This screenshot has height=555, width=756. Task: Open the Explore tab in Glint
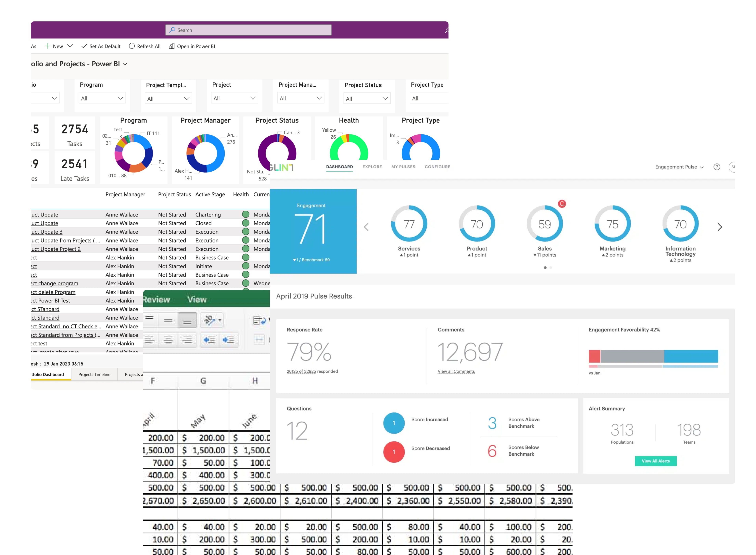pyautogui.click(x=372, y=167)
